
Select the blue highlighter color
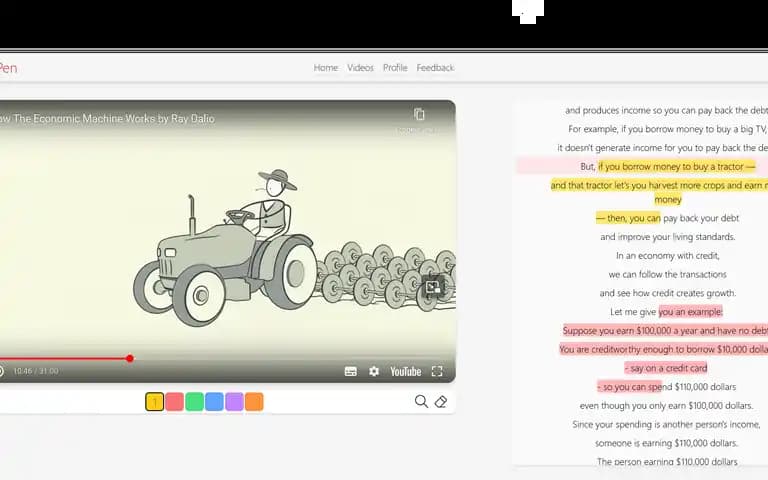(x=215, y=402)
